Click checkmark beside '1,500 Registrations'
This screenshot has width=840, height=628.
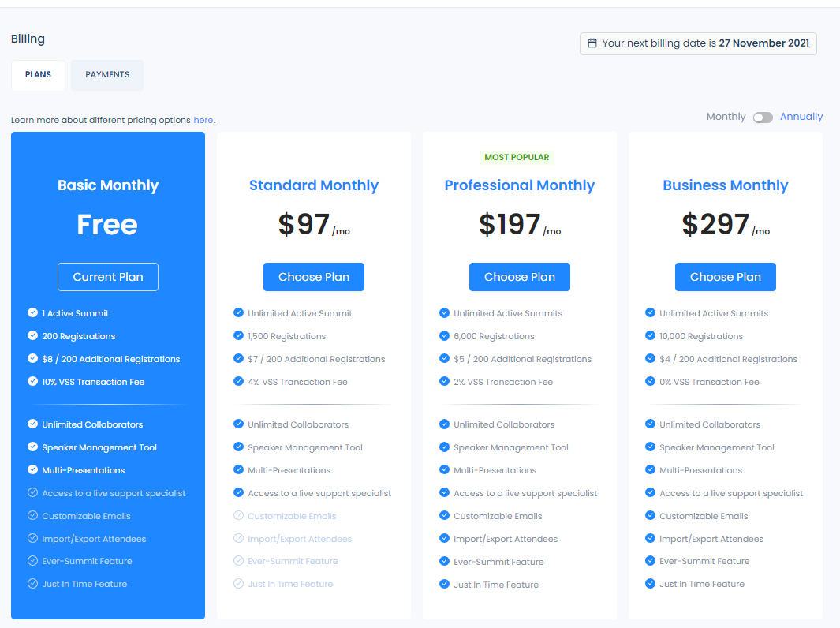point(238,335)
